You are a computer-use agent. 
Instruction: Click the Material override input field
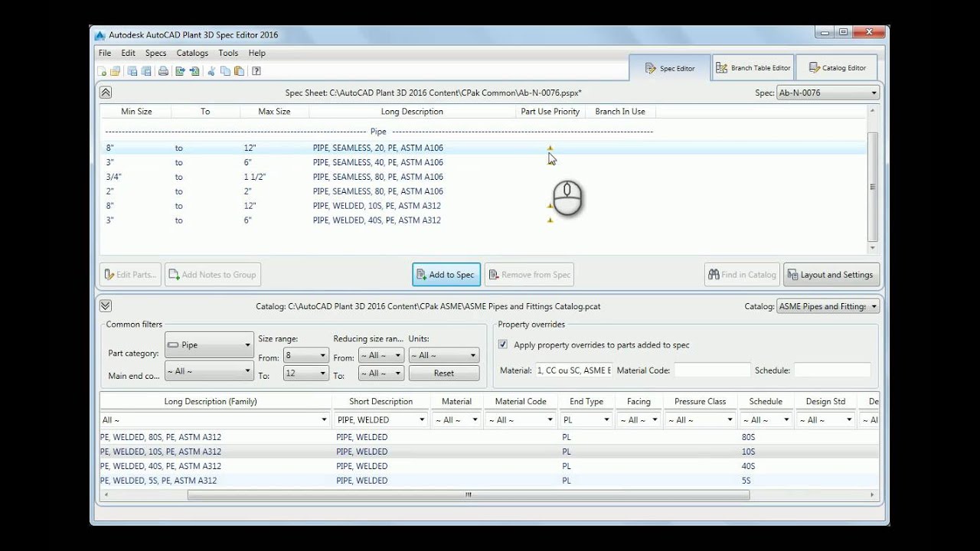coord(574,370)
